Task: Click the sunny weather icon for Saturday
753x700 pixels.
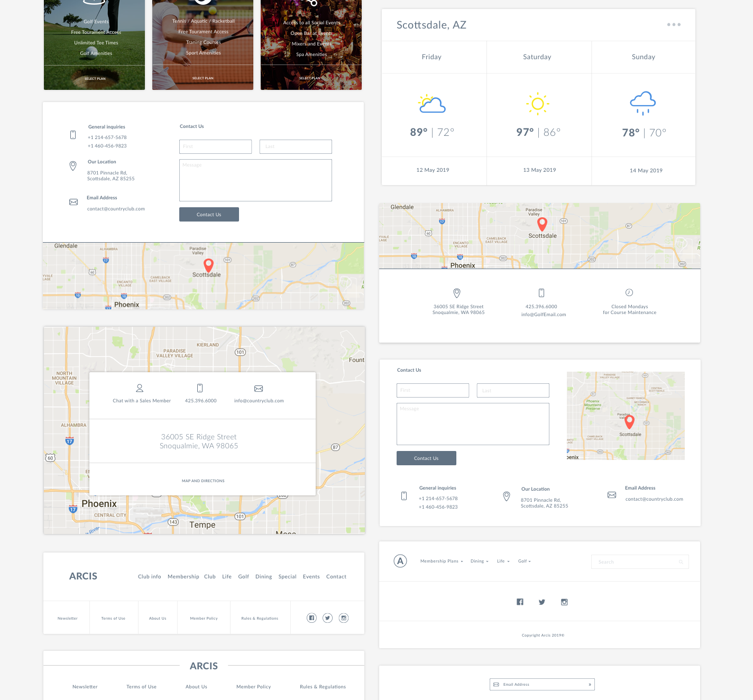Action: tap(538, 104)
